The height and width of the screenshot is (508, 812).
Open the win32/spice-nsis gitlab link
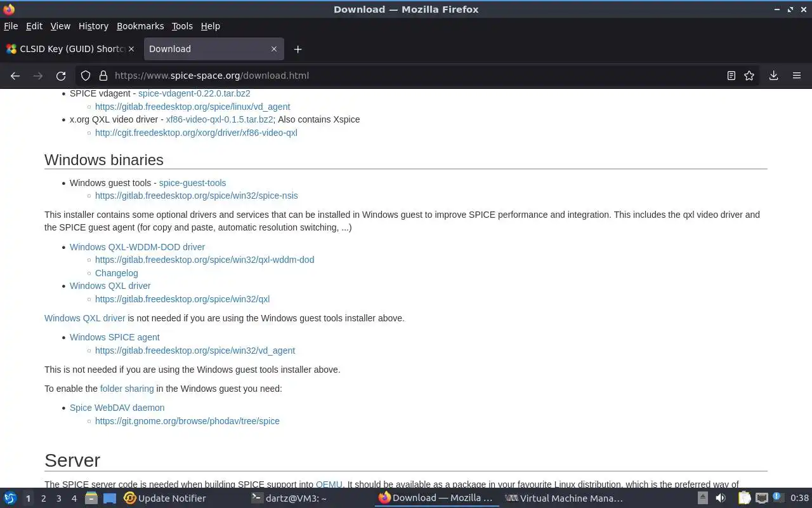click(196, 196)
